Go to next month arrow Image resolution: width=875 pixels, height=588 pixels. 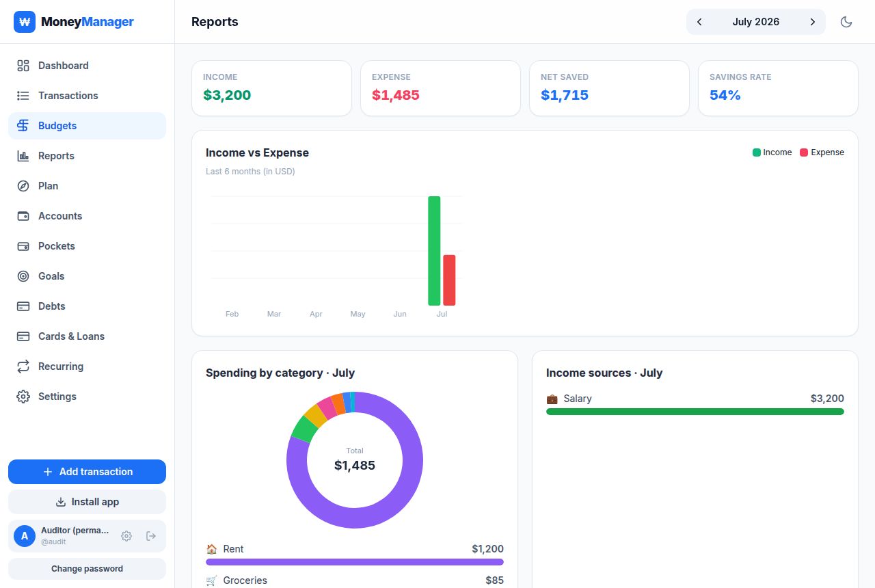point(813,22)
